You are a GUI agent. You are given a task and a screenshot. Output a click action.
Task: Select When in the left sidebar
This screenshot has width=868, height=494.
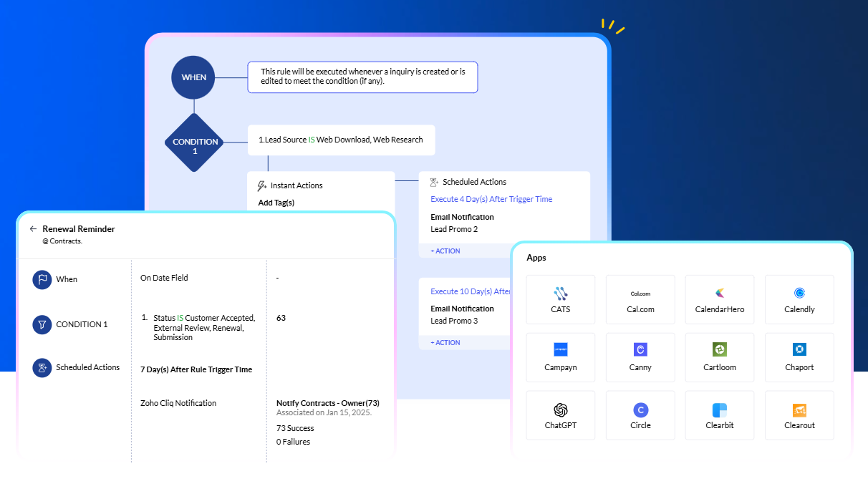coord(67,279)
